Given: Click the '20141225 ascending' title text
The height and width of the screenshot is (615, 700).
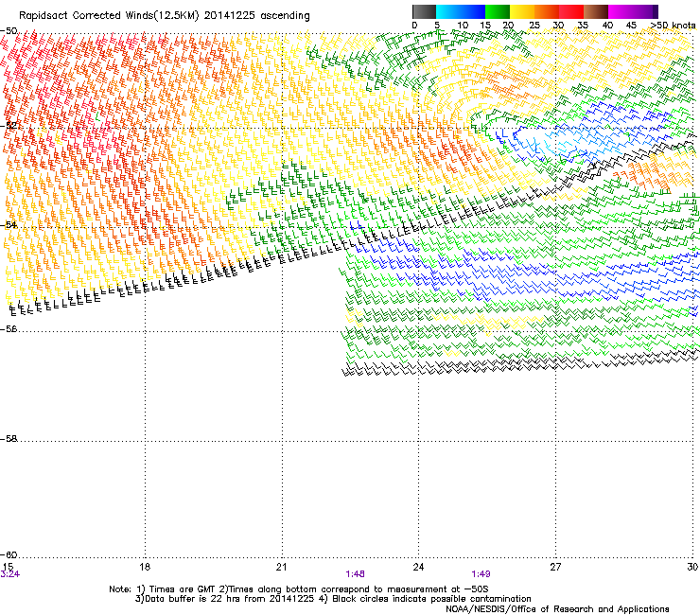Looking at the screenshot, I should click(256, 16).
